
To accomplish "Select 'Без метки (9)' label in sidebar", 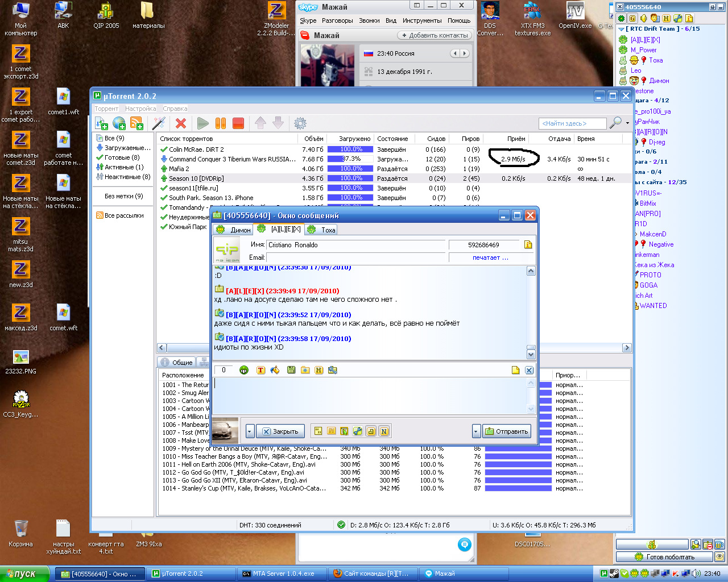I will [x=124, y=196].
